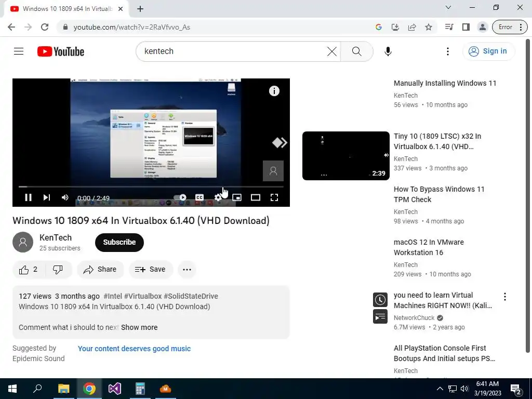Click the address bar URL
The image size is (532, 399).
131,27
